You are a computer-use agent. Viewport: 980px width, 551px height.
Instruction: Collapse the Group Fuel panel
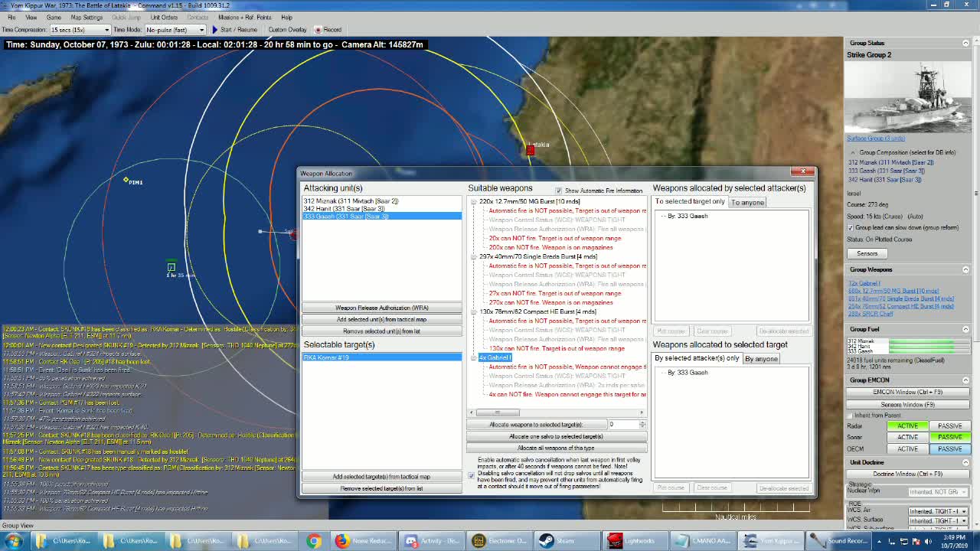965,329
